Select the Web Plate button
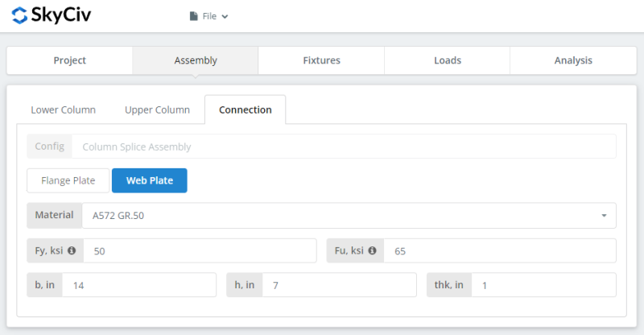 coord(150,180)
